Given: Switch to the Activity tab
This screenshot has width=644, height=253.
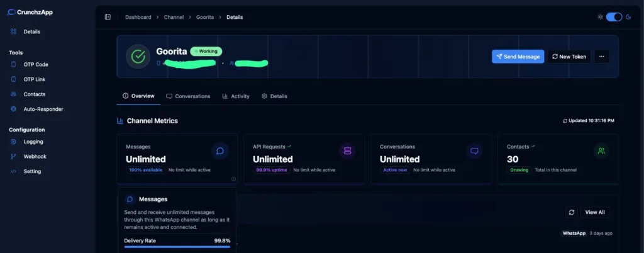Looking at the screenshot, I should click(236, 96).
